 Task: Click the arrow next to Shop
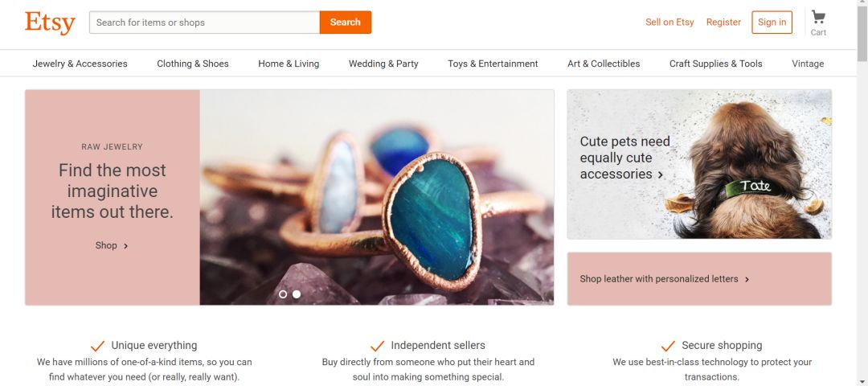(126, 246)
